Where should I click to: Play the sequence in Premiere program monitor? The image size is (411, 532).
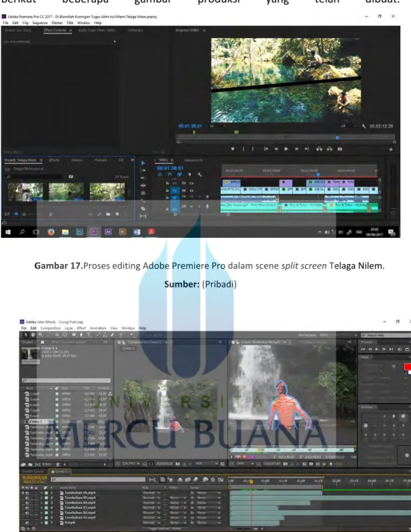click(286, 148)
